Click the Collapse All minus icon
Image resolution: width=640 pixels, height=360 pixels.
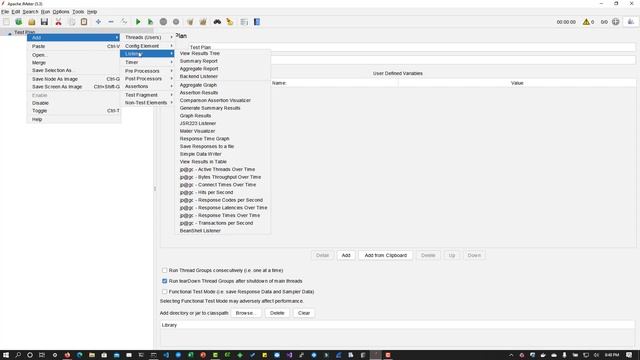pyautogui.click(x=111, y=22)
